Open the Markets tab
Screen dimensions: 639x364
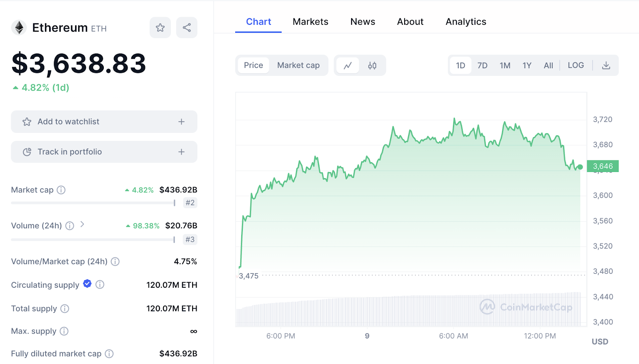pyautogui.click(x=310, y=22)
